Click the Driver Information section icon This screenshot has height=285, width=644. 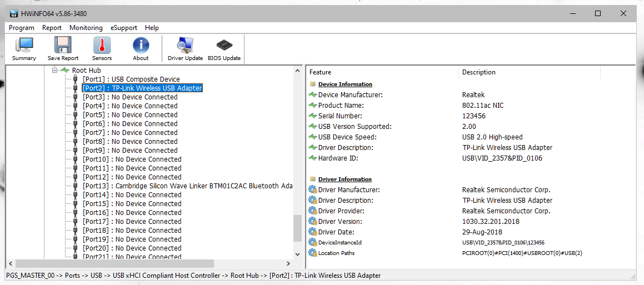point(313,179)
